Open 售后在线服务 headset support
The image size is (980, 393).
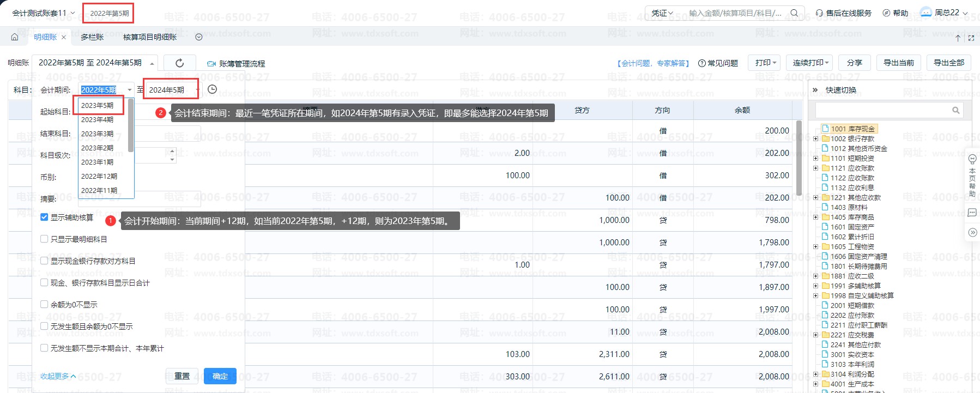point(843,13)
